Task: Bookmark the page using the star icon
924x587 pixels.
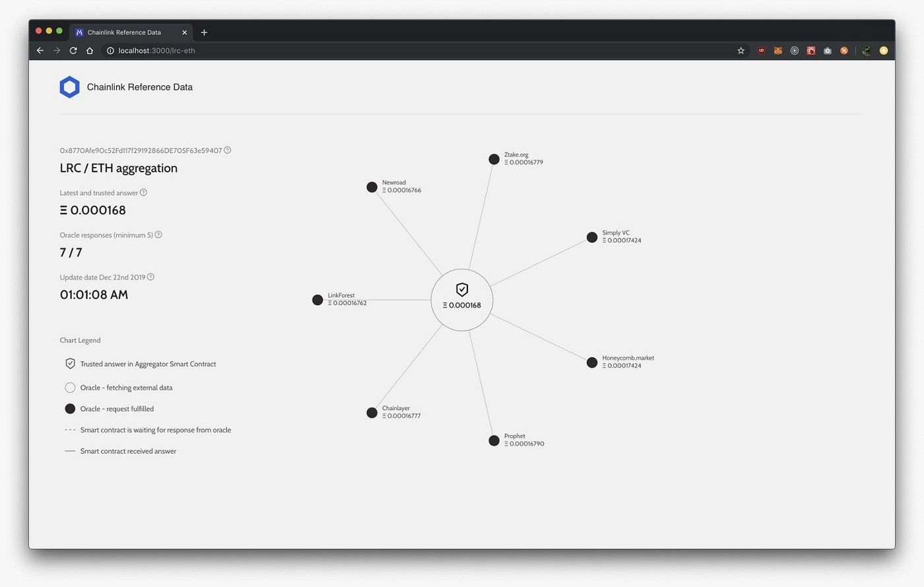Action: point(740,50)
